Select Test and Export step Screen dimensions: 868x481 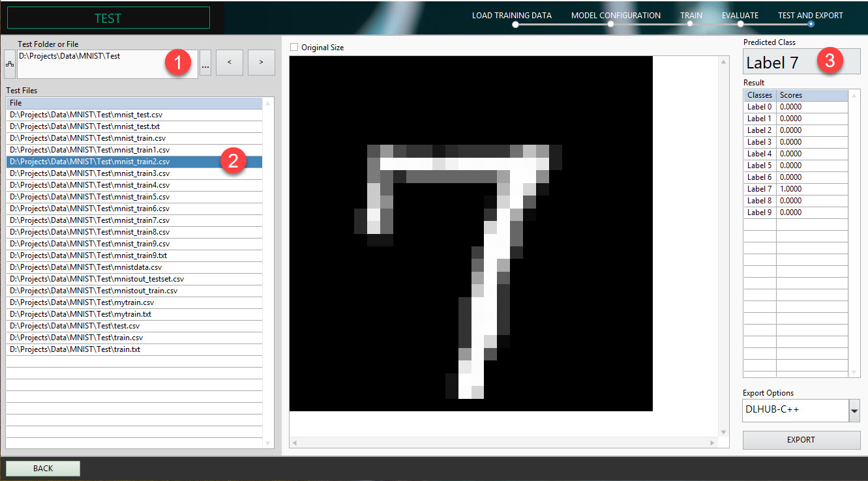pos(810,16)
